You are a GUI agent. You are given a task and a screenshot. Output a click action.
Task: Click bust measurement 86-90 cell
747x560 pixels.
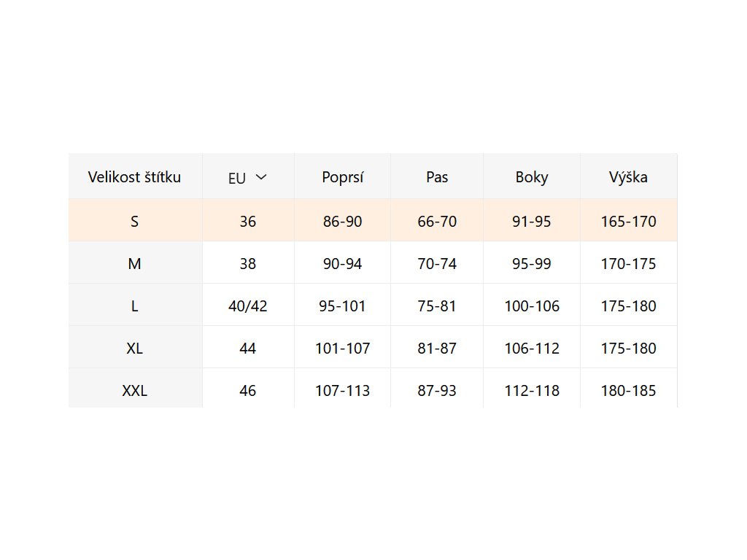(x=342, y=222)
